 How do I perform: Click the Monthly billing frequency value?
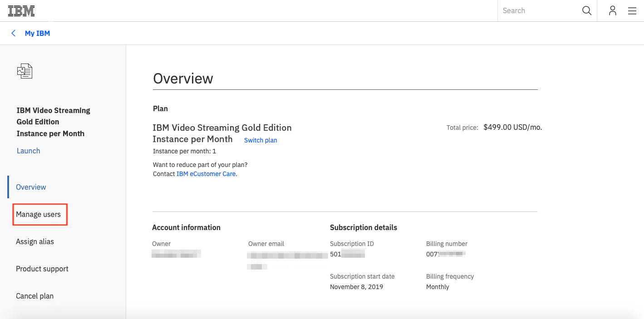438,287
